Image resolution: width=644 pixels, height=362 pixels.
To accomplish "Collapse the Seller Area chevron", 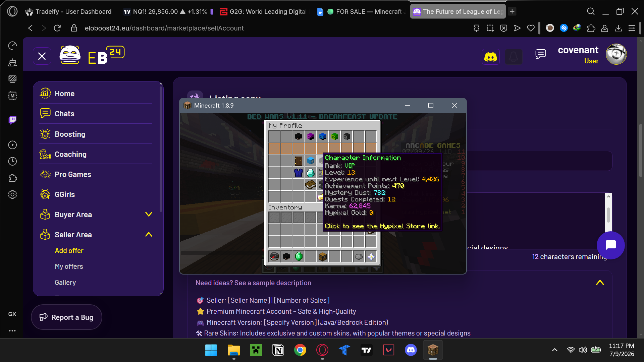I will click(149, 235).
